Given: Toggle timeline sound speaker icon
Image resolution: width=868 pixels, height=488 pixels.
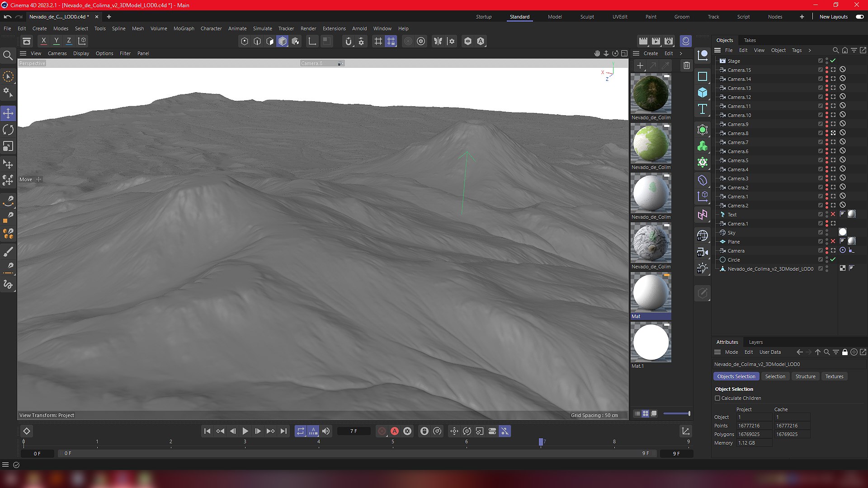Looking at the screenshot, I should click(326, 431).
